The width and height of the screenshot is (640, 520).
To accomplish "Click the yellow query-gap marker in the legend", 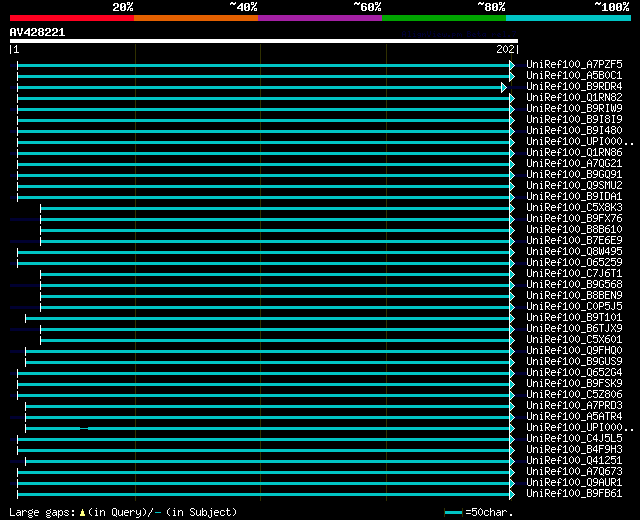I will tap(82, 513).
